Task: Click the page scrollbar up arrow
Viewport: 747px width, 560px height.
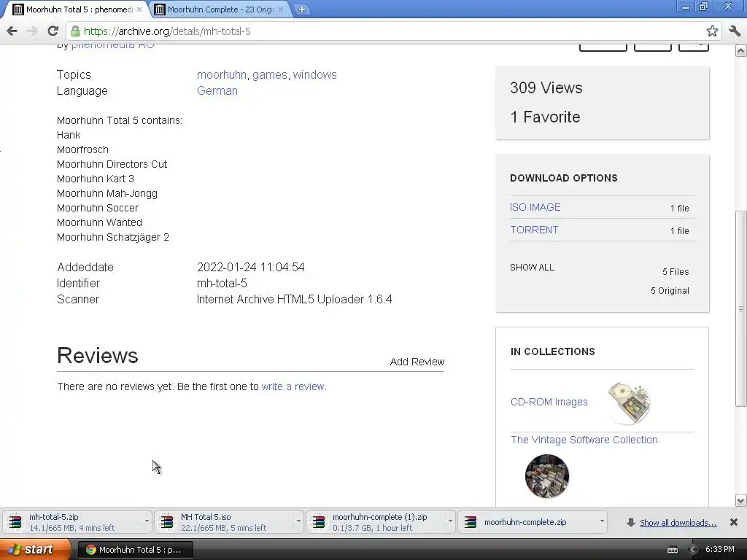Action: click(x=741, y=50)
